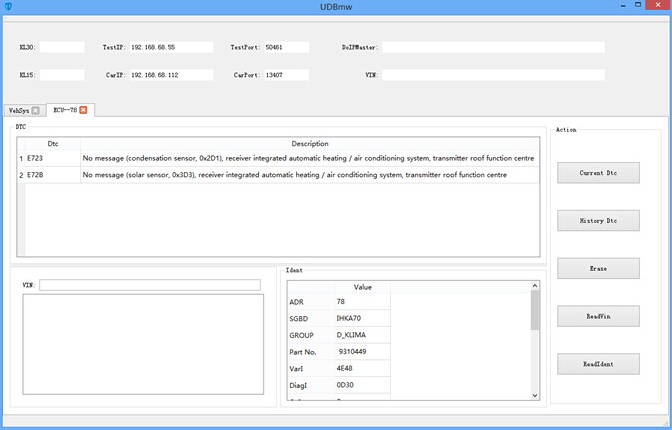Close the ECU--78 tab

click(x=83, y=110)
